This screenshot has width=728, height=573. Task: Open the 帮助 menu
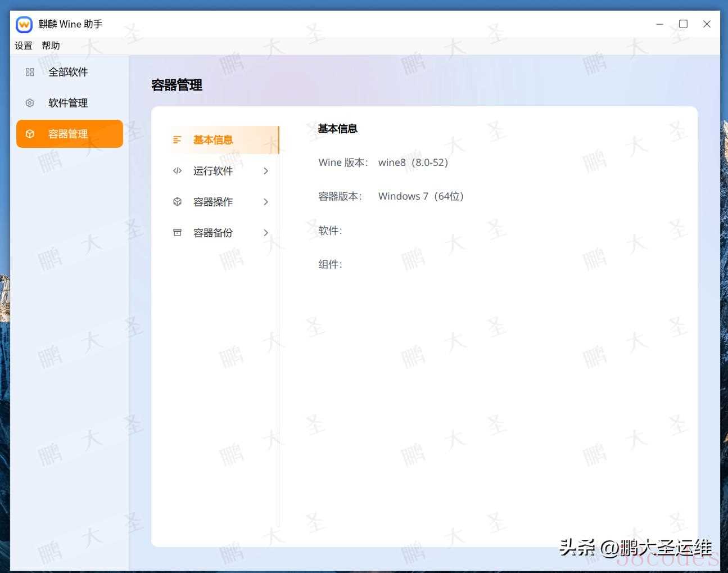point(51,46)
